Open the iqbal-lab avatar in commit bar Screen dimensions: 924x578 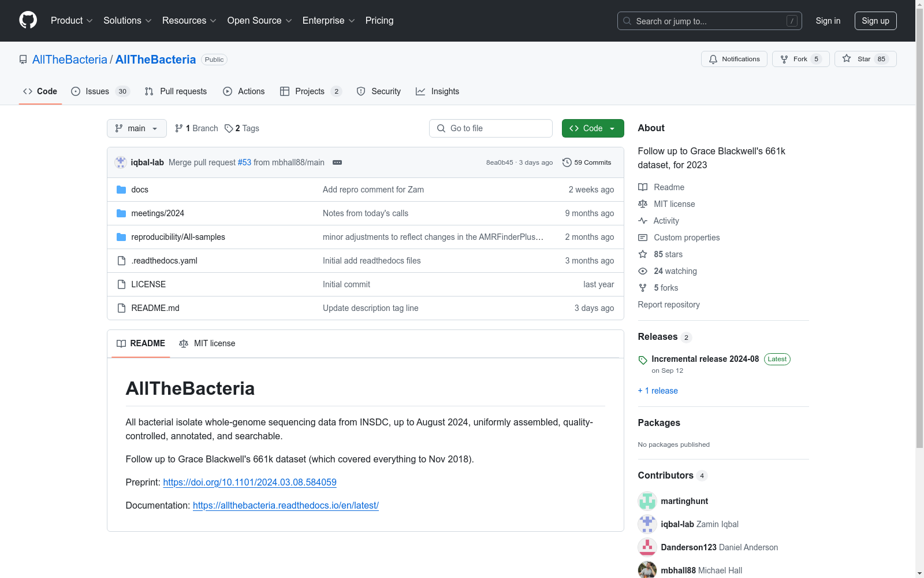(x=121, y=162)
